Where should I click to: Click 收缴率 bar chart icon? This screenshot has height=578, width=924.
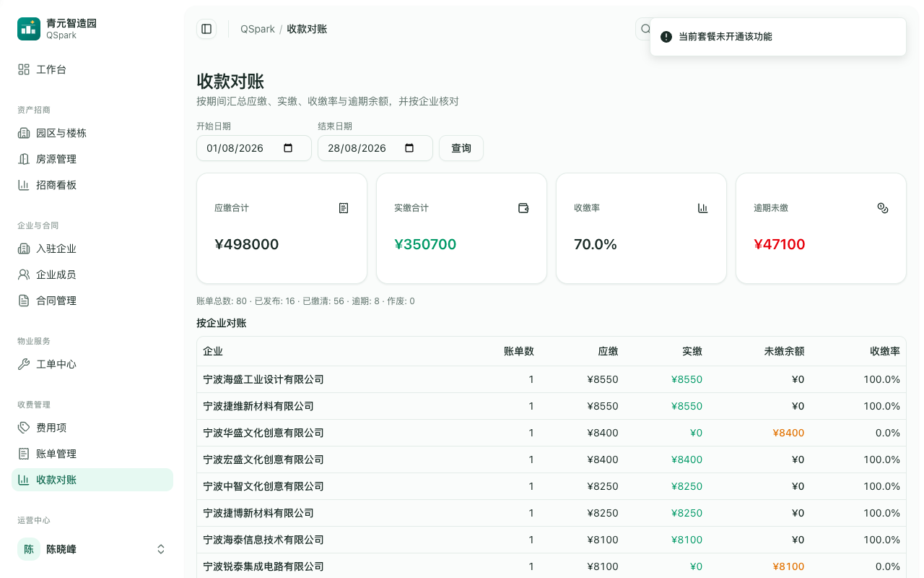click(703, 208)
